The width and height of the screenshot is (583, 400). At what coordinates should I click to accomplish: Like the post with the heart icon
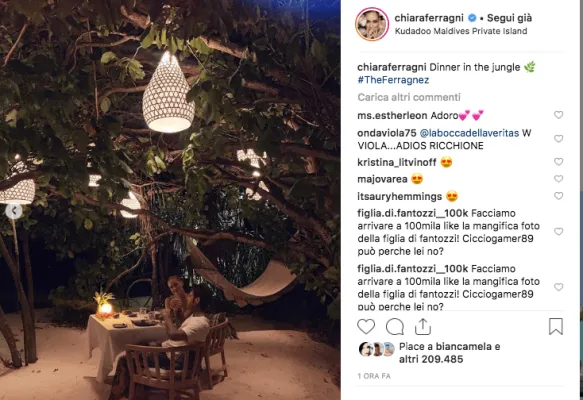tap(366, 327)
